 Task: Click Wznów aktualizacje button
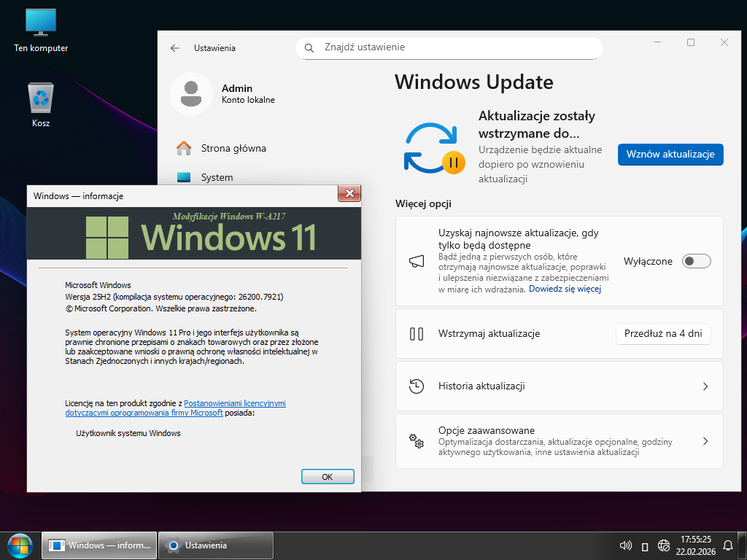pyautogui.click(x=670, y=155)
